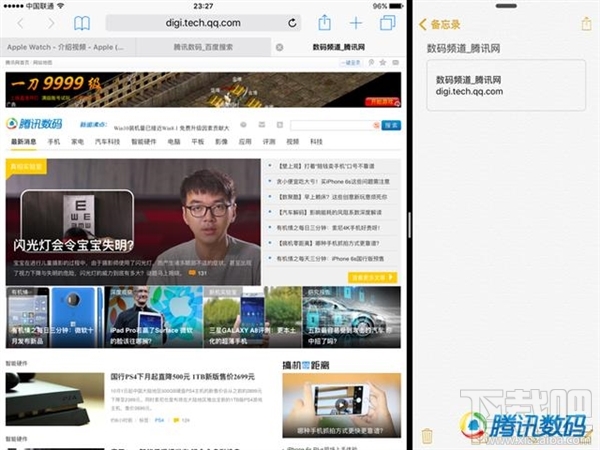Tap the note title 数码频道_腾讯网

pos(463,48)
